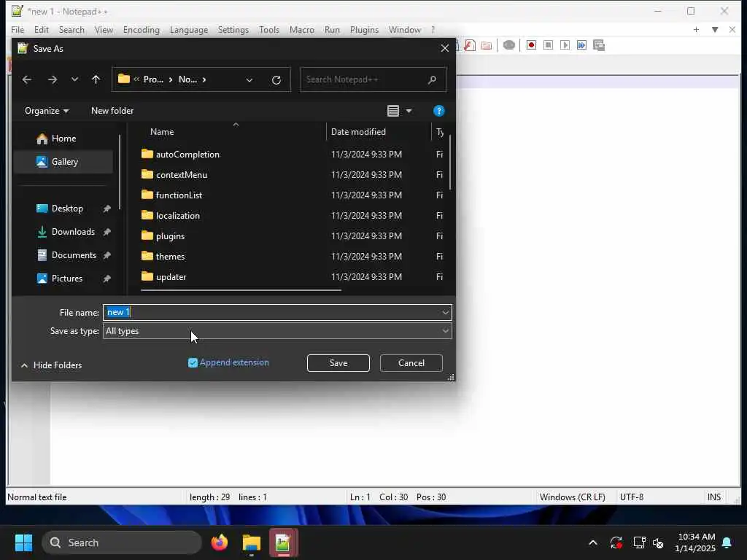The width and height of the screenshot is (747, 560).
Task: Click the macro Playback icon
Action: (565, 45)
